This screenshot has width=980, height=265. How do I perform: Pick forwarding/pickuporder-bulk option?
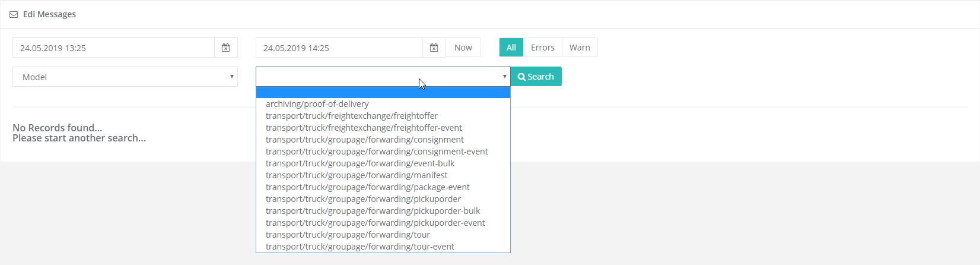(373, 211)
